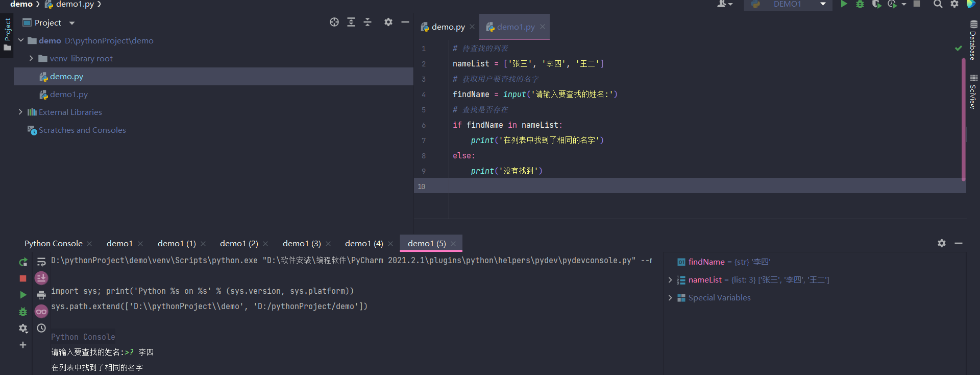
Task: Minimize the console tool window
Action: (x=959, y=243)
